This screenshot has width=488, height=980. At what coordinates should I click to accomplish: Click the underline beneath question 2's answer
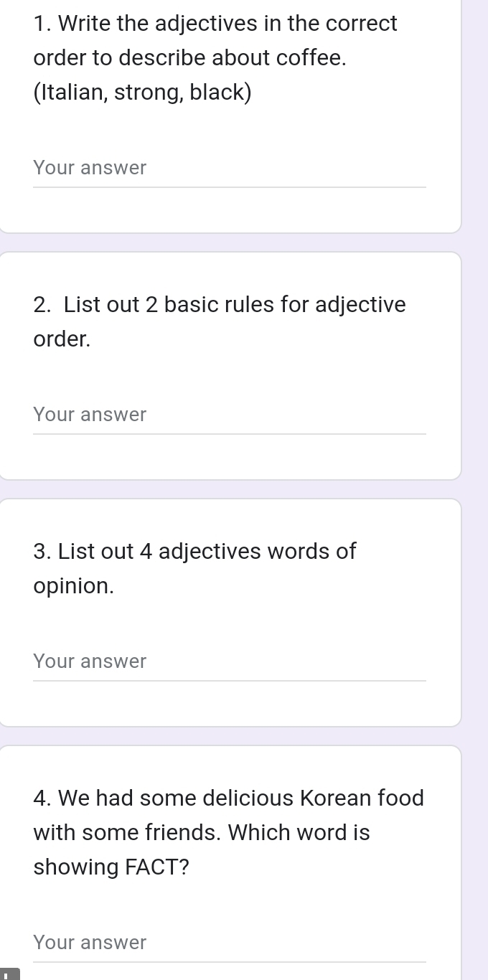point(230,434)
